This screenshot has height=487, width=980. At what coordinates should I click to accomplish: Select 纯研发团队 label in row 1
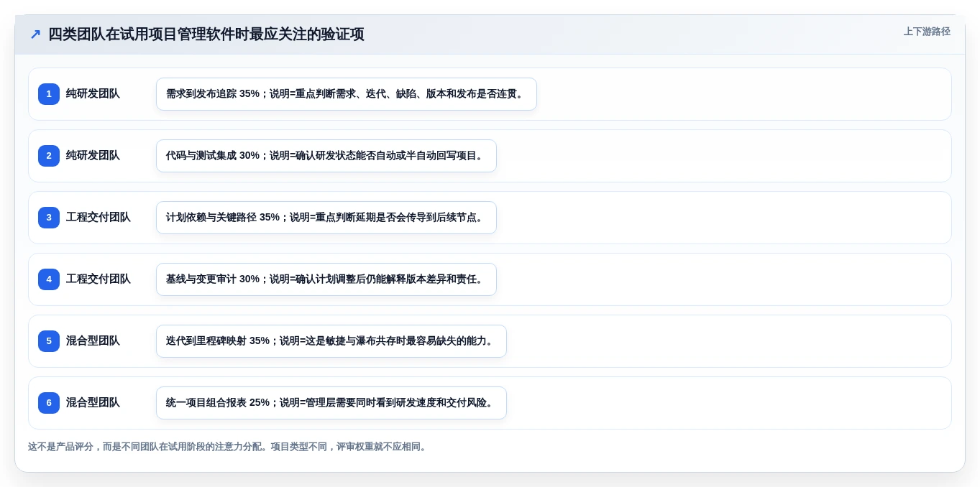pos(93,94)
